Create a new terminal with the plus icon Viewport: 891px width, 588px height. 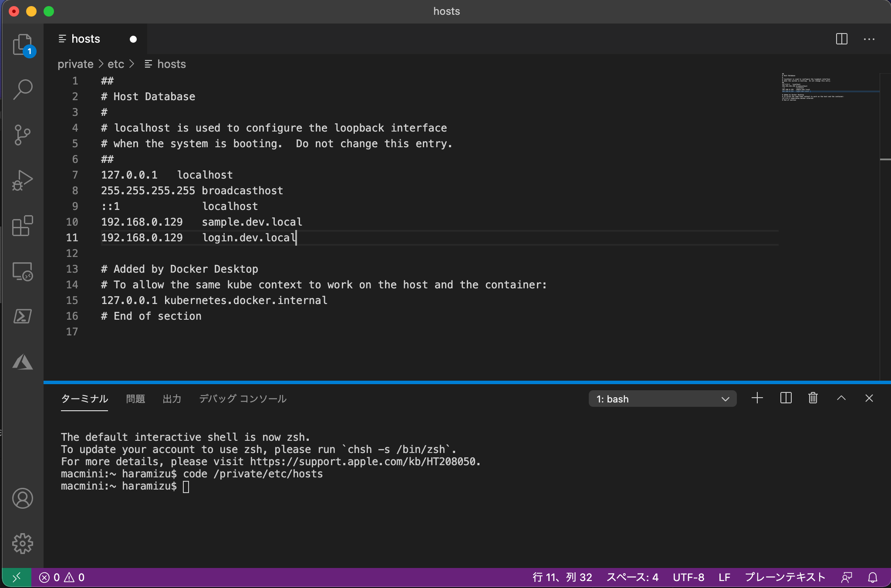point(757,398)
